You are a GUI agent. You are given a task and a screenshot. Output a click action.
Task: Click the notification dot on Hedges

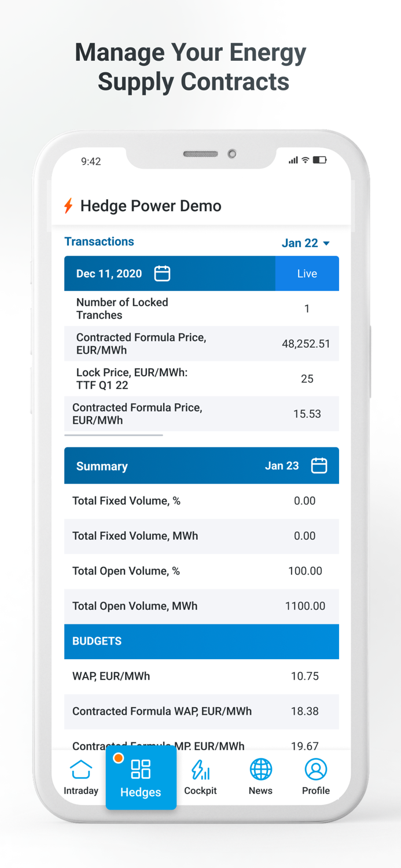coord(119,757)
